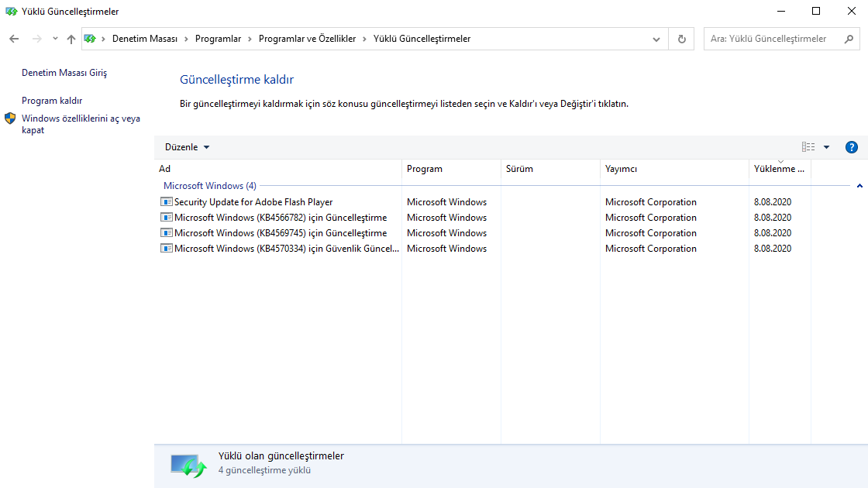Click Microsoft Corporation in the KB4566782 row
This screenshot has height=488, width=868.
point(650,218)
